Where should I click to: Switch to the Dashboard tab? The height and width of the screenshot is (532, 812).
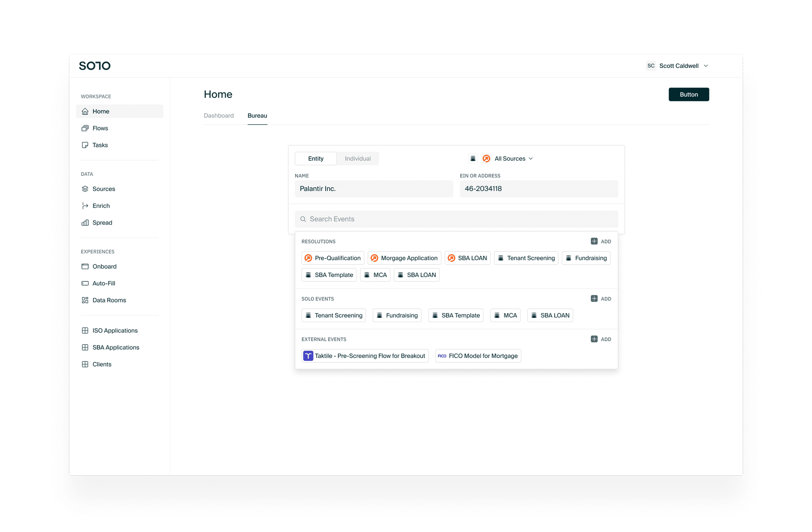click(x=219, y=116)
